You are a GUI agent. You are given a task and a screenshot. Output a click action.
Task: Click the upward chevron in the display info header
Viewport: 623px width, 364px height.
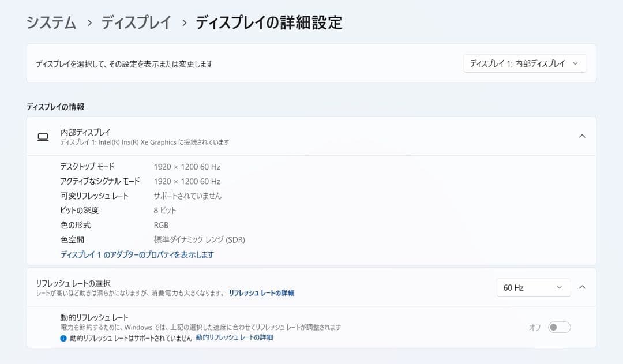click(x=582, y=136)
